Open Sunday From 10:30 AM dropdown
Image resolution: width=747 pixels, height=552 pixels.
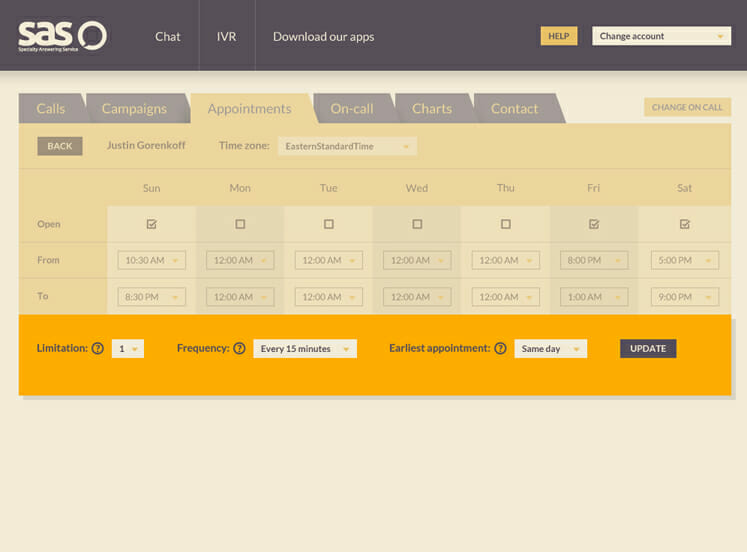coord(152,260)
